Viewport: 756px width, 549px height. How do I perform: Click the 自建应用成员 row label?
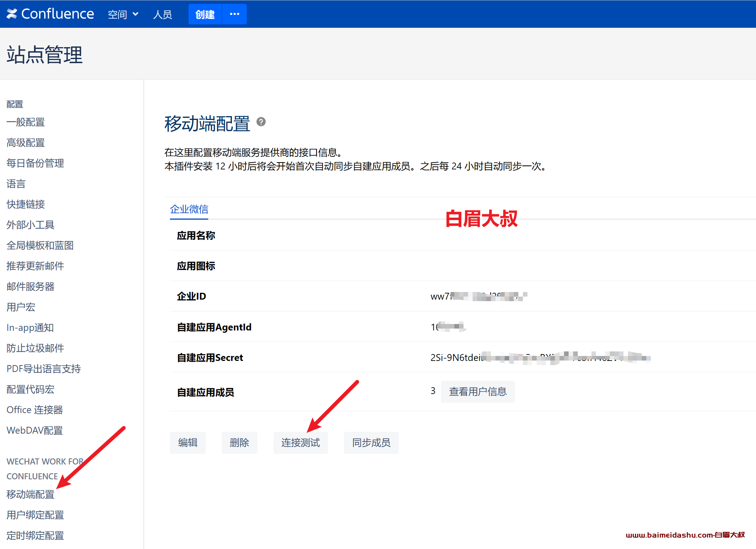[x=205, y=393]
